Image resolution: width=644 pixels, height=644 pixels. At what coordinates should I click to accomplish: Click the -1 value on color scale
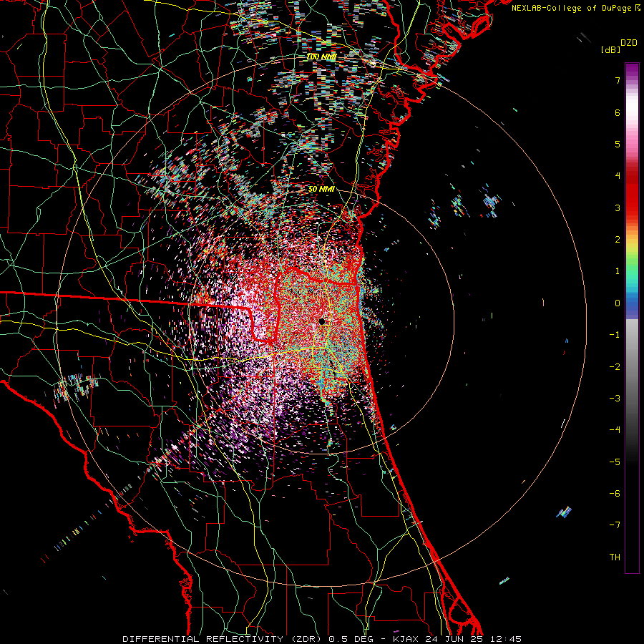615,335
